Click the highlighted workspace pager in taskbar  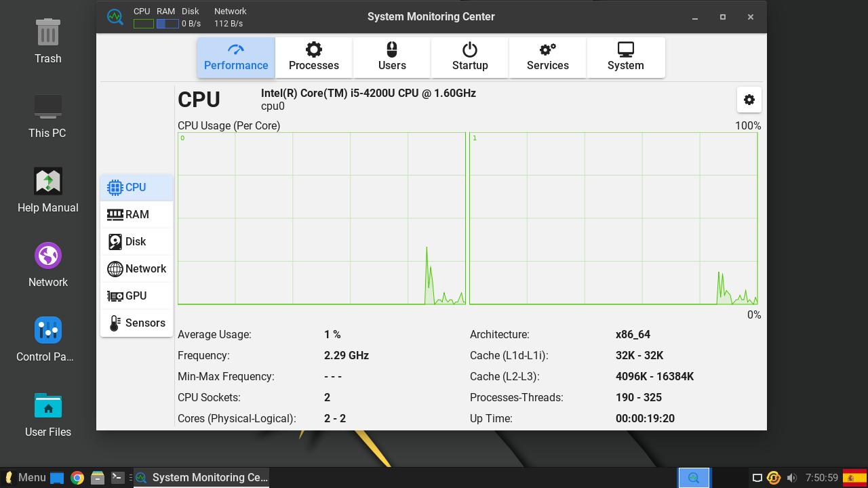tap(694, 478)
